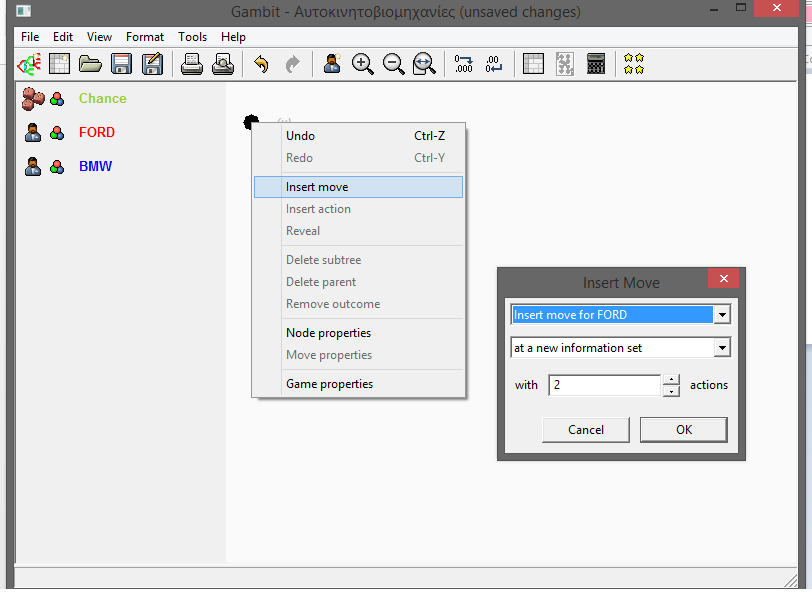Open Node properties from context menu
Screen dimensions: 812x604
coord(358,333)
